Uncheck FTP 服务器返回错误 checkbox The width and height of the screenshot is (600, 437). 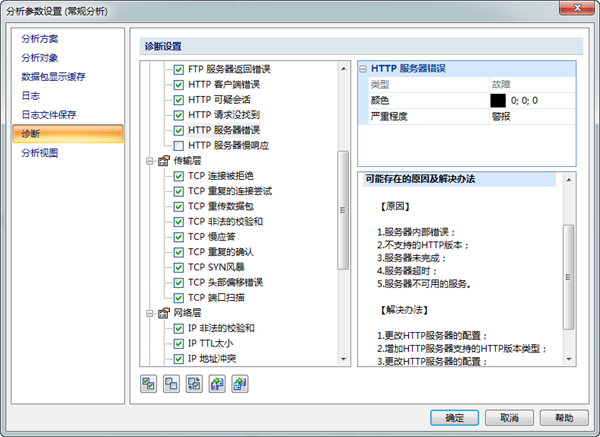point(178,70)
